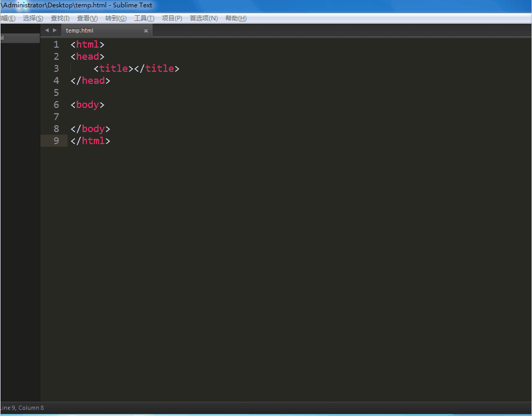Open the 首选项(N) menu
The height and width of the screenshot is (416, 532).
[x=203, y=18]
